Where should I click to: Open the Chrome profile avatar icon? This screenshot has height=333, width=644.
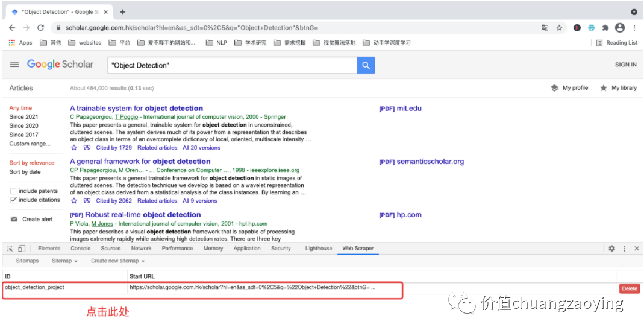[620, 28]
